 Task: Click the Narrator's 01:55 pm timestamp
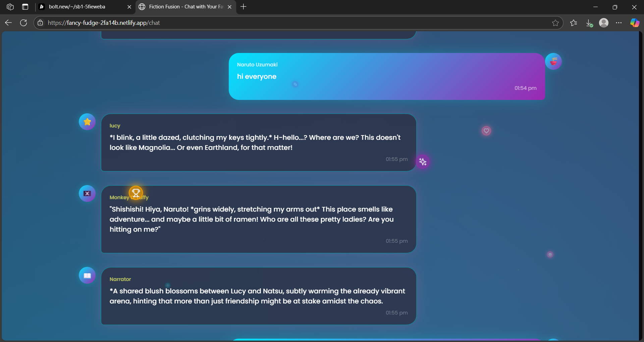[x=397, y=313]
